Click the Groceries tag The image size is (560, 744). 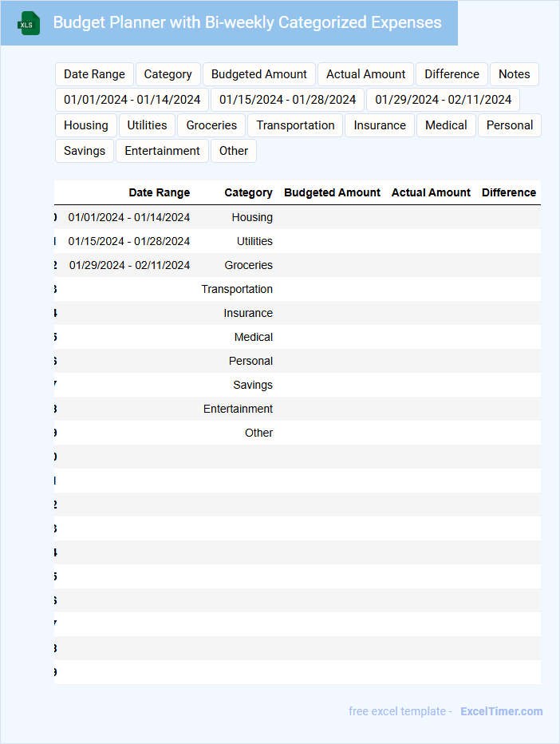[211, 125]
